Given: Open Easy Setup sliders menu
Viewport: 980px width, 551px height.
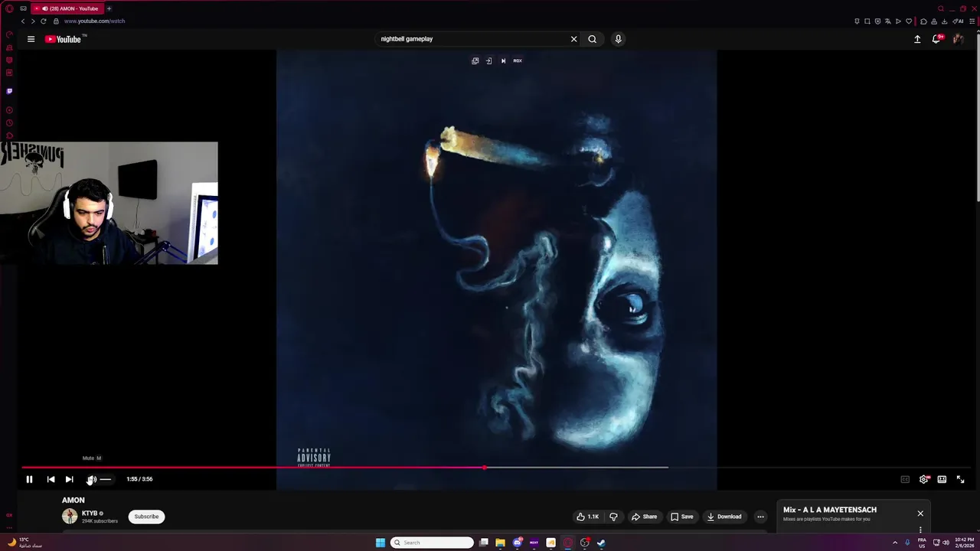Looking at the screenshot, I should (x=972, y=21).
